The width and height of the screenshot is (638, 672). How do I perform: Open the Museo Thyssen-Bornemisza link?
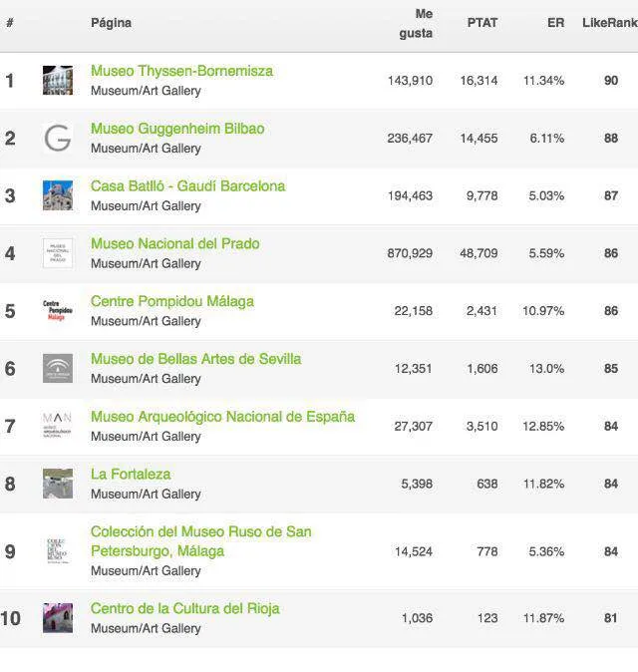point(181,71)
